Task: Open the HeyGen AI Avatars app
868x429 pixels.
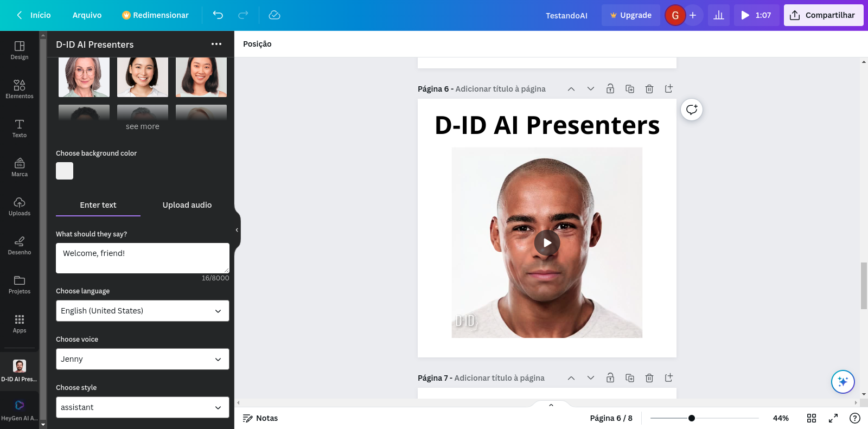Action: (20, 411)
